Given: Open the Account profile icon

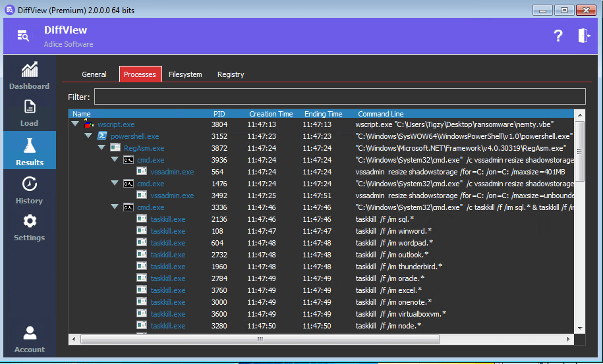Looking at the screenshot, I should [29, 333].
